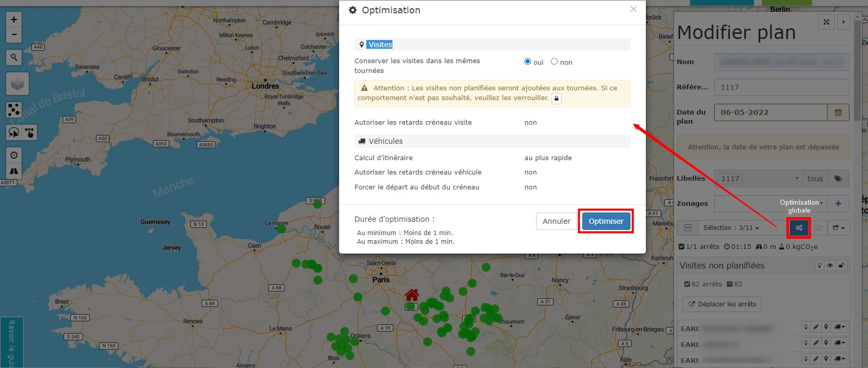The width and height of the screenshot is (868, 368).
Task: Cancel the optimisation with Annuler
Action: coord(556,221)
